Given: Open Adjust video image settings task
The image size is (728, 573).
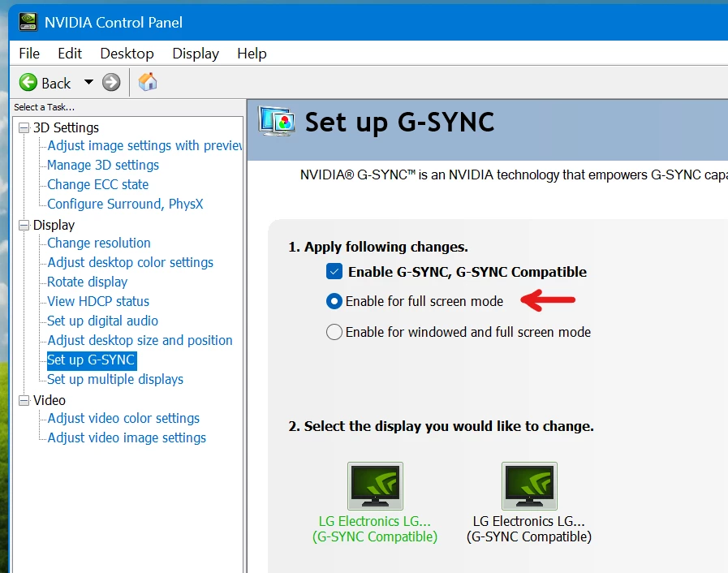Looking at the screenshot, I should click(x=127, y=438).
